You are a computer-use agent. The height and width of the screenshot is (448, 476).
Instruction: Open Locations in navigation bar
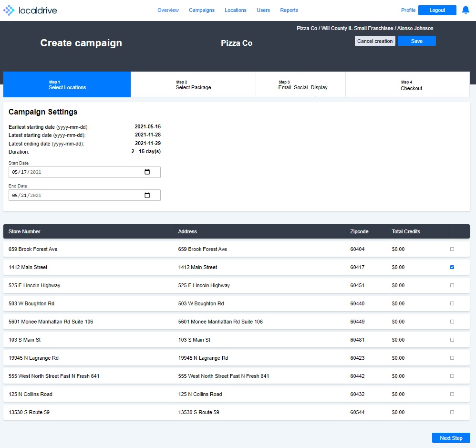tap(235, 10)
